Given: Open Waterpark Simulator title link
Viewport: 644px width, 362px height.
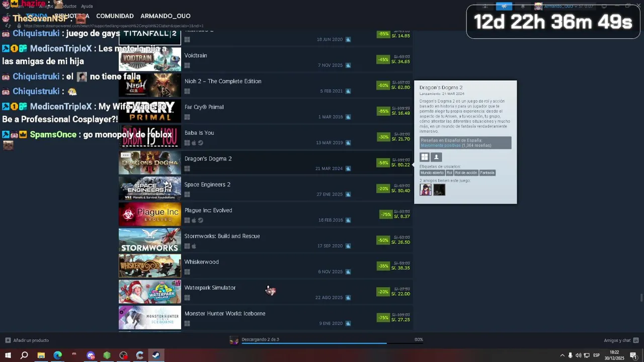Looking at the screenshot, I should click(210, 288).
